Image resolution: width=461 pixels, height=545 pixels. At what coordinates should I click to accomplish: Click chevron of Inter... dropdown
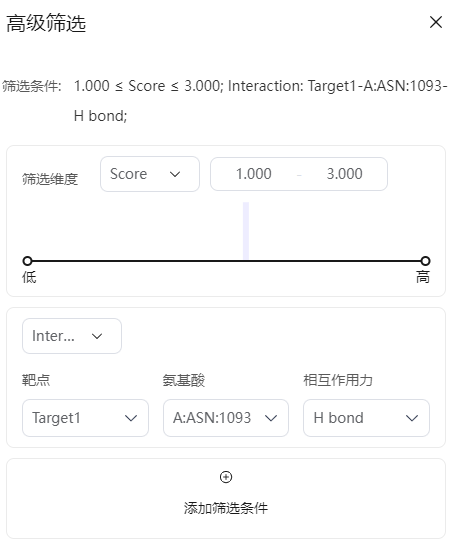coord(97,336)
